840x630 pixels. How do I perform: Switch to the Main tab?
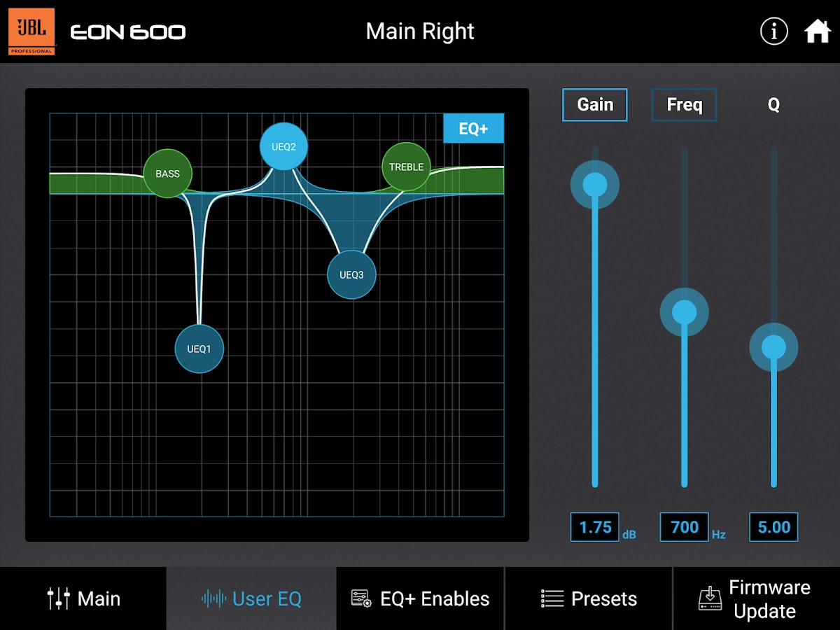[x=83, y=599]
